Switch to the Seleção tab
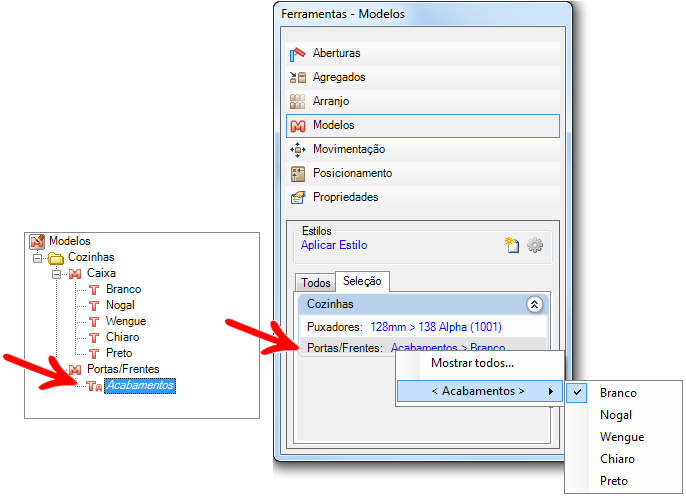This screenshot has width=686, height=496. click(x=362, y=281)
